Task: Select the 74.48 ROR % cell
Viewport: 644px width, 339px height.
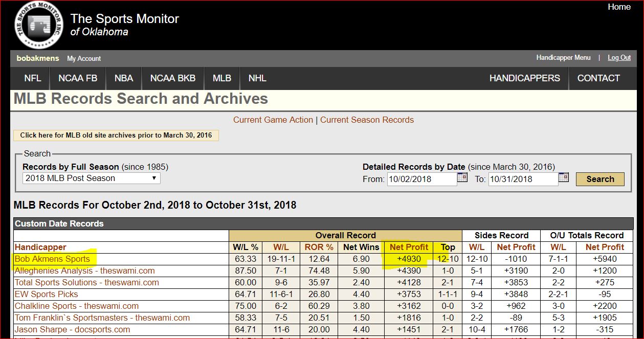Action: pyautogui.click(x=319, y=270)
